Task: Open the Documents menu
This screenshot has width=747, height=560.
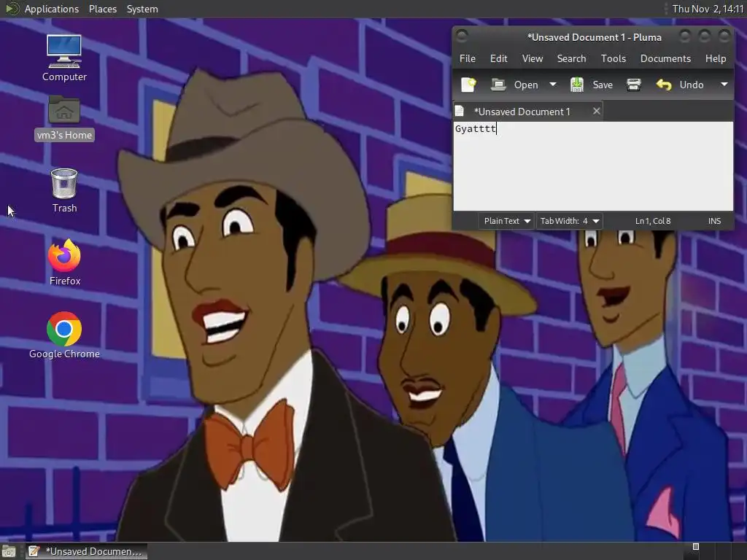Action: (x=665, y=58)
